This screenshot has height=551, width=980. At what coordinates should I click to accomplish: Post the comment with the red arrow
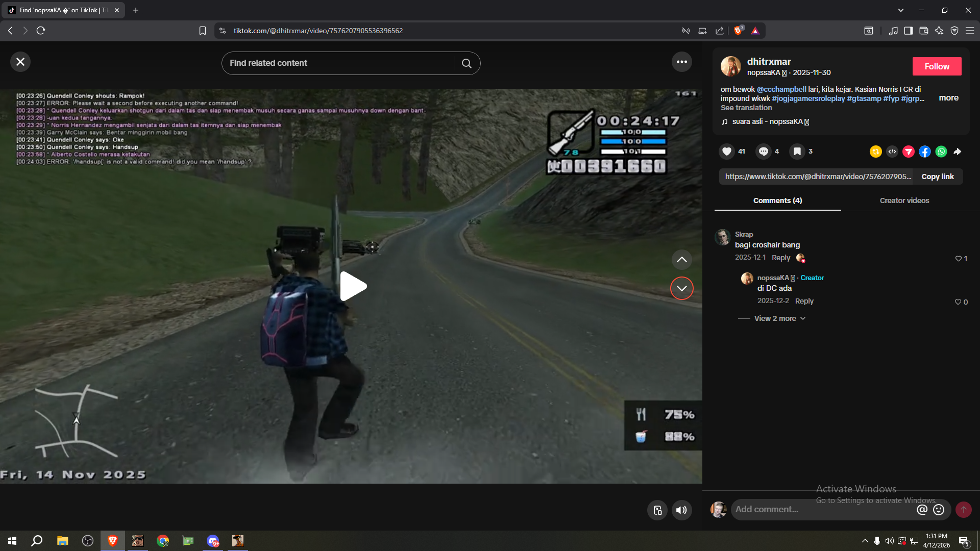click(x=964, y=510)
